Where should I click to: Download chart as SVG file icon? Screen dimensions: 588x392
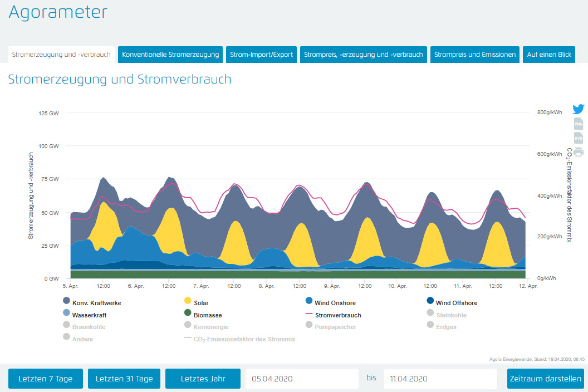tap(579, 138)
